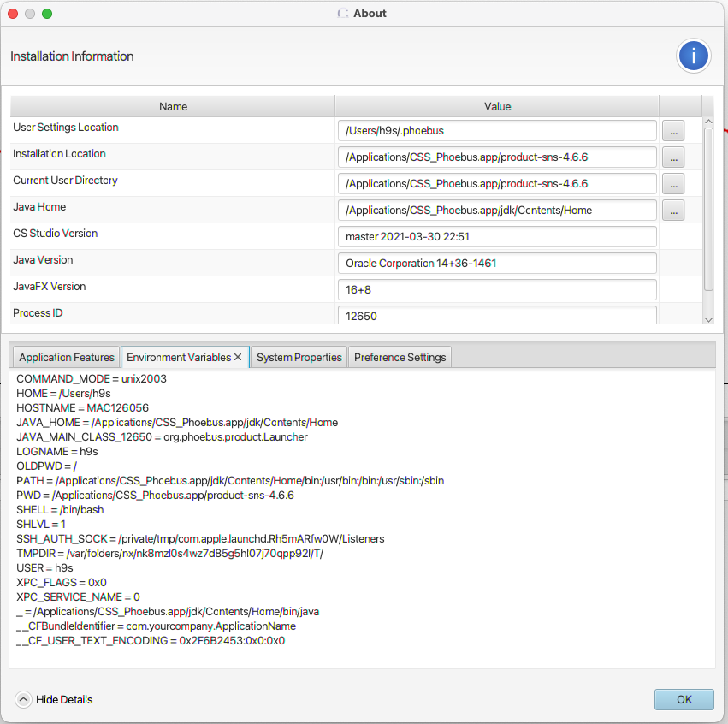Click the blue info icon top right
Image resolution: width=728 pixels, height=724 pixels.
[x=693, y=56]
